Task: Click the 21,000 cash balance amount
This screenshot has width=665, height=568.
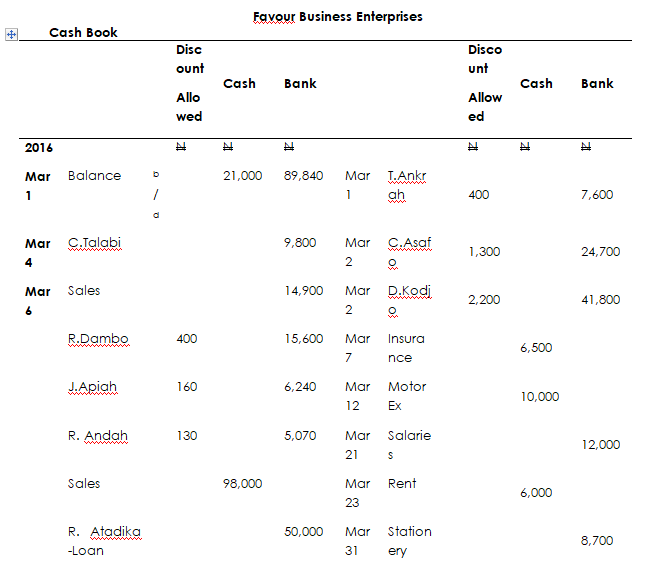Action: pos(243,175)
